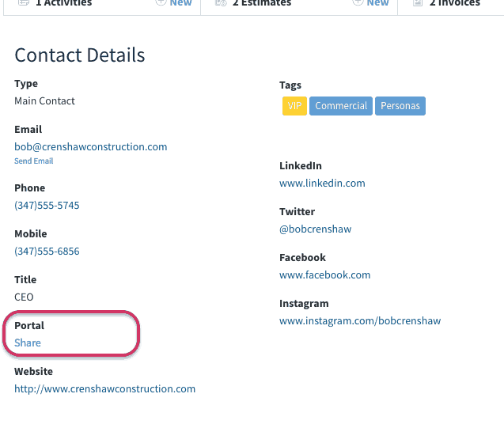Open the 2 Invoices tab
The width and height of the screenshot is (504, 424).
(x=454, y=3)
